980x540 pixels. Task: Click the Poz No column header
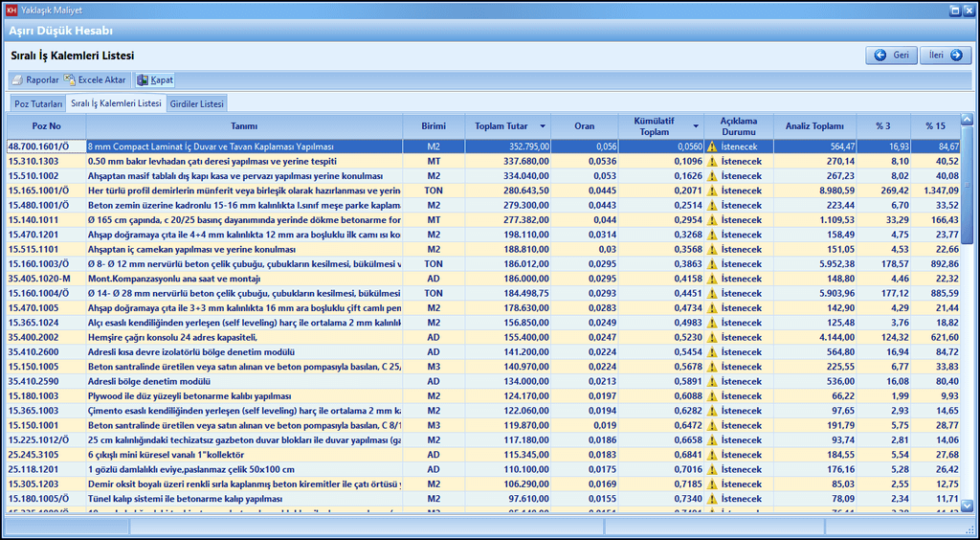tap(46, 126)
